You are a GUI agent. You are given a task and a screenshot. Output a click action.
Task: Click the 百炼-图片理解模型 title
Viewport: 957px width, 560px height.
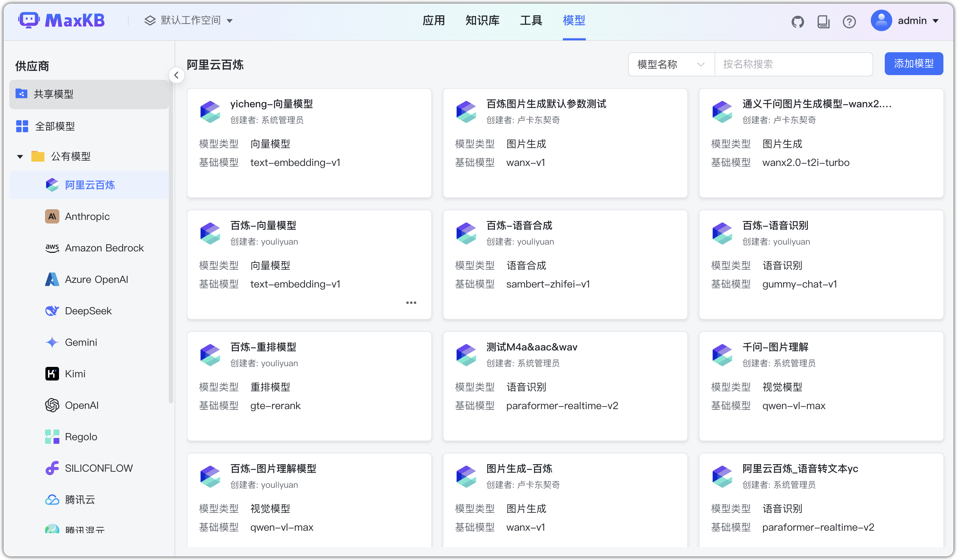coord(273,468)
